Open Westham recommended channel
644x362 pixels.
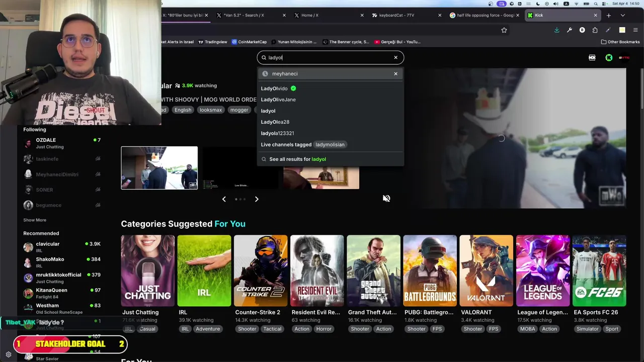pos(62,309)
